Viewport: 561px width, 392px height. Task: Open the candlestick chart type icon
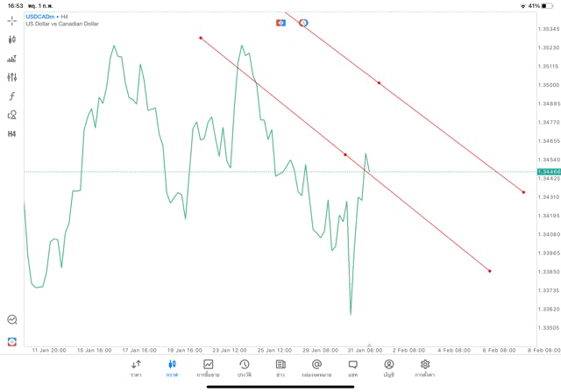pos(11,39)
